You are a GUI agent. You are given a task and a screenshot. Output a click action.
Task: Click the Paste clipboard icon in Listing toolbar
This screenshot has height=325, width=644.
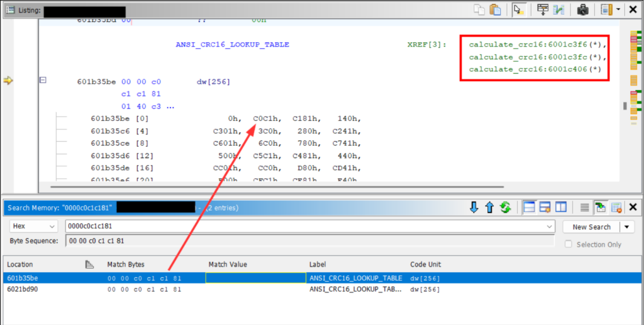(495, 10)
